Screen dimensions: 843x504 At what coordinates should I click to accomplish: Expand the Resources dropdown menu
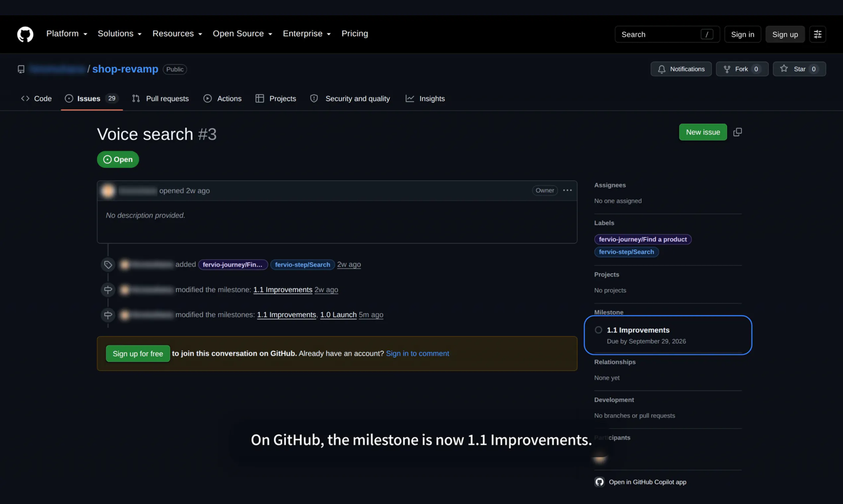coord(178,33)
